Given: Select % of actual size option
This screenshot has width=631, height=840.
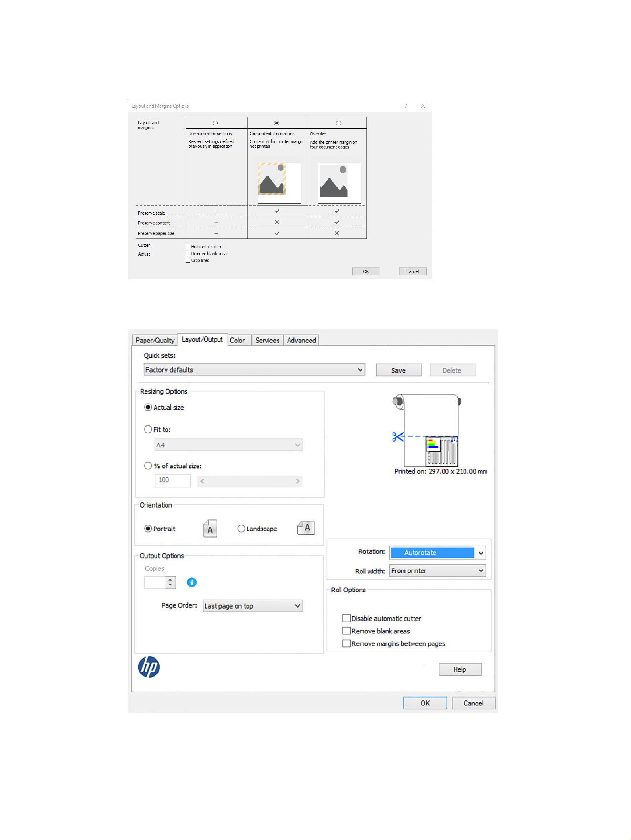Looking at the screenshot, I should point(148,466).
